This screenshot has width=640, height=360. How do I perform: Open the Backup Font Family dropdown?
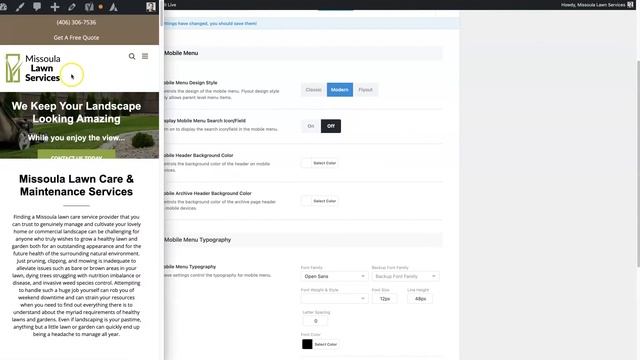[x=405, y=276]
